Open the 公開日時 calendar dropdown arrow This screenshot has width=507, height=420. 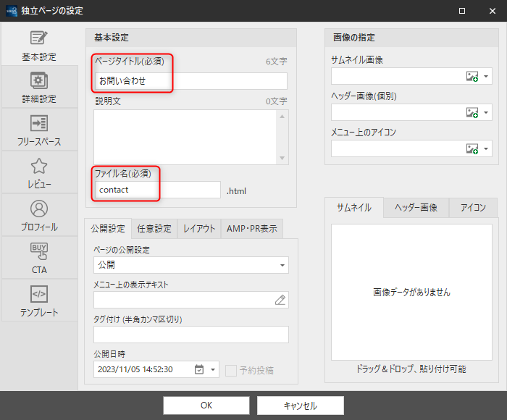(x=214, y=370)
